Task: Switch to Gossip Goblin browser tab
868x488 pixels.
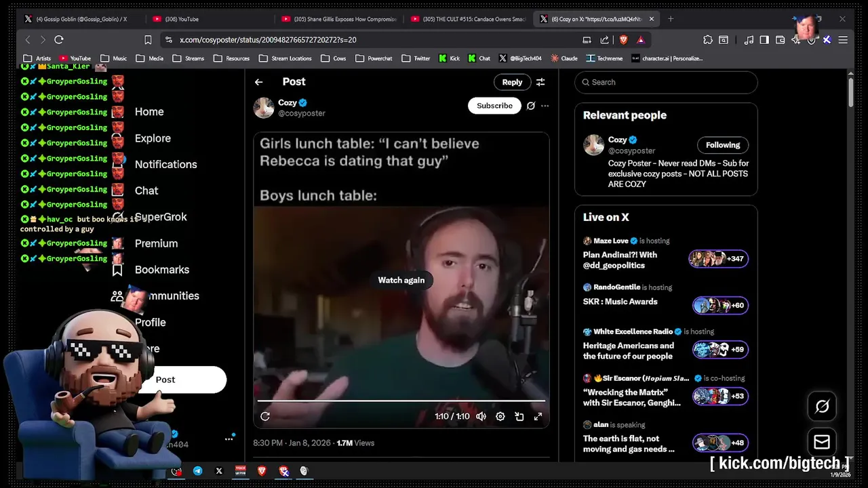Action: click(x=81, y=19)
